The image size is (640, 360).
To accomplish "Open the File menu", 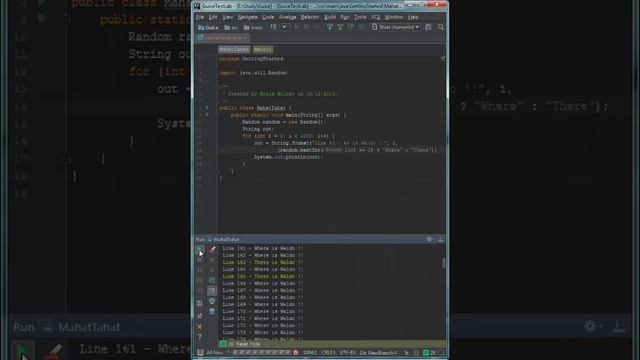I will click(200, 17).
